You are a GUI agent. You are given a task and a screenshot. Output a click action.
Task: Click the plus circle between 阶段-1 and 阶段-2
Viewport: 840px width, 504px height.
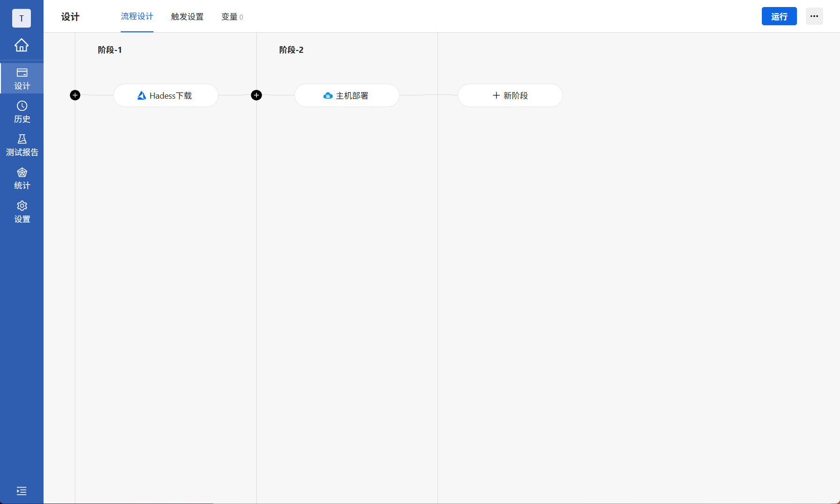pyautogui.click(x=256, y=95)
